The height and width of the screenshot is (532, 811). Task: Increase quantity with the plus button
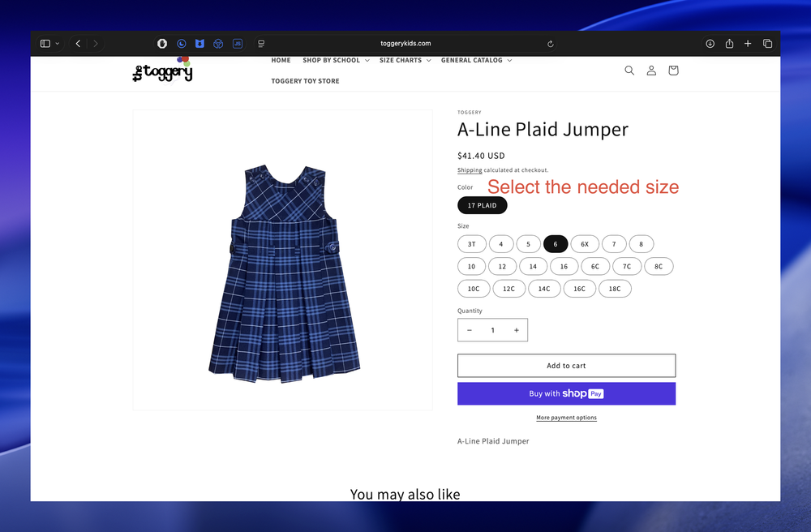516,330
